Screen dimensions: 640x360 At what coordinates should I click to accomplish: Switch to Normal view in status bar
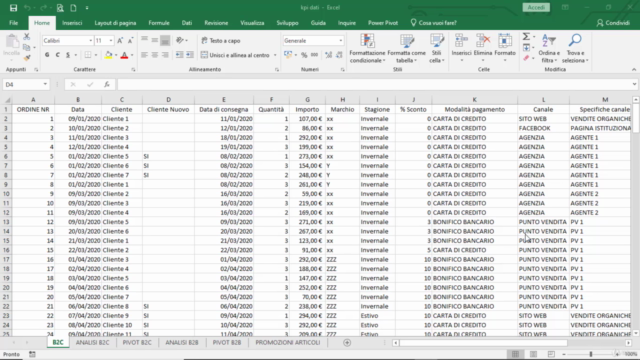tap(516, 354)
